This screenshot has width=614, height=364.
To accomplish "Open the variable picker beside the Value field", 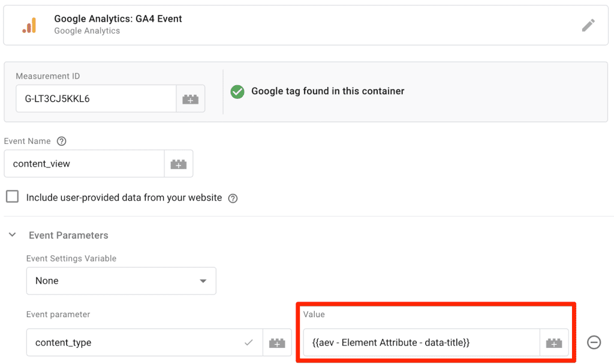I will pos(553,342).
